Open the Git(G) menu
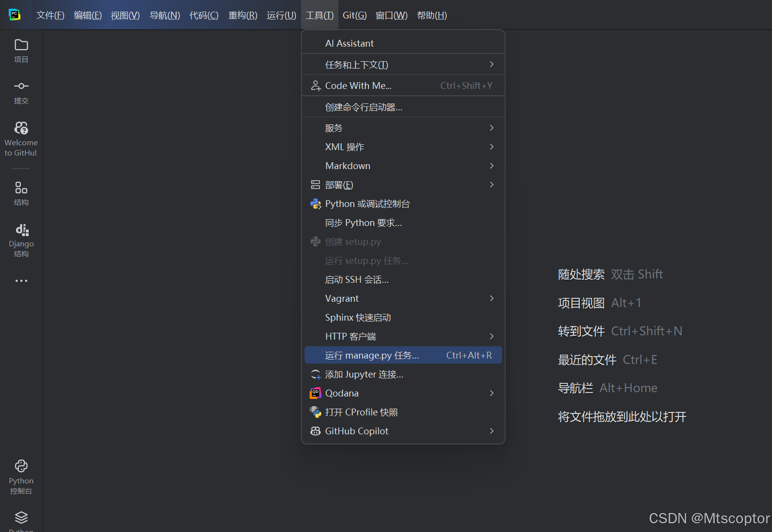The width and height of the screenshot is (772, 532). point(354,15)
